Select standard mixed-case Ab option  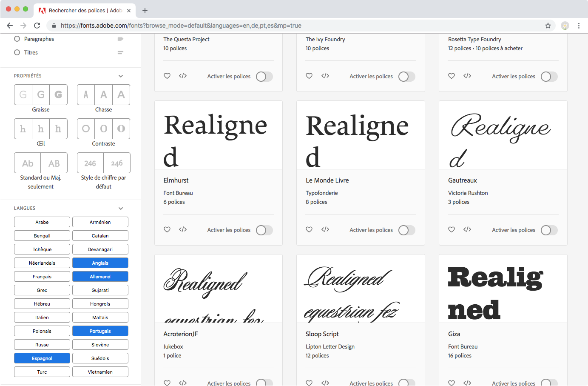pyautogui.click(x=28, y=163)
